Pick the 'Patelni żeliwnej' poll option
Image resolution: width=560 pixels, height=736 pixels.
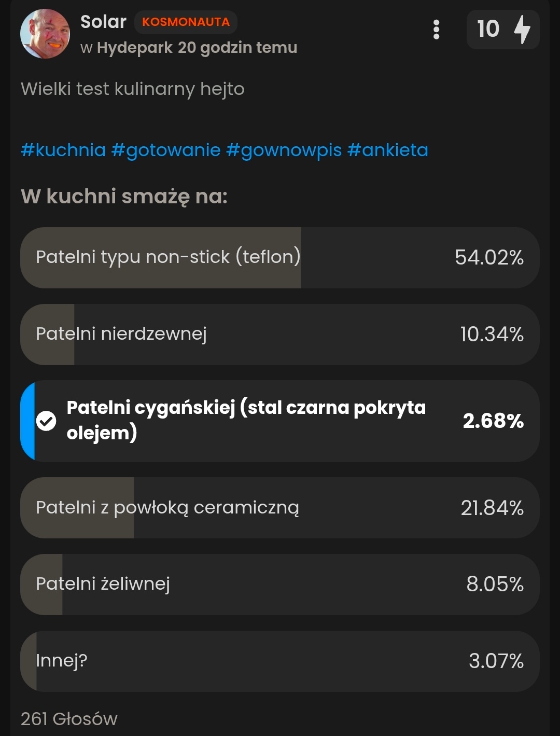click(280, 584)
